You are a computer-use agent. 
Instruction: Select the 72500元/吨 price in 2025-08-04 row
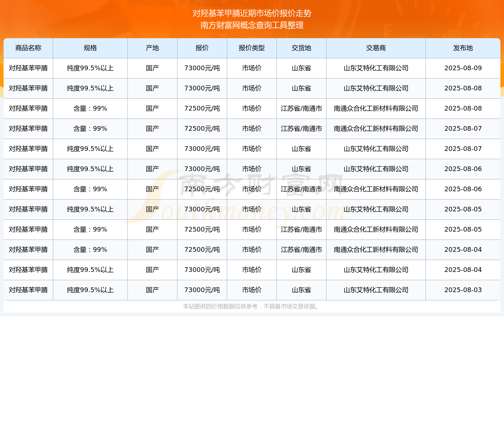click(202, 250)
